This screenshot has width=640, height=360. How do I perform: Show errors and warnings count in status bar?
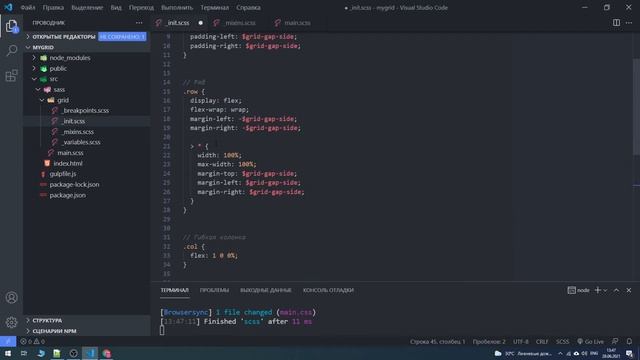pos(32,341)
